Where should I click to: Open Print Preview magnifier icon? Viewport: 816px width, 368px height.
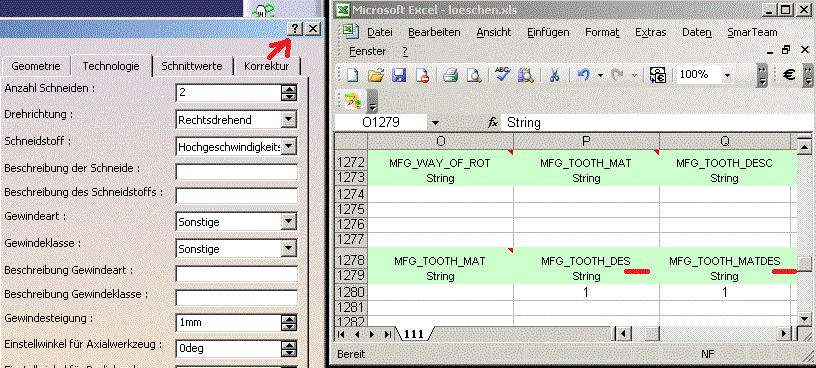[474, 75]
